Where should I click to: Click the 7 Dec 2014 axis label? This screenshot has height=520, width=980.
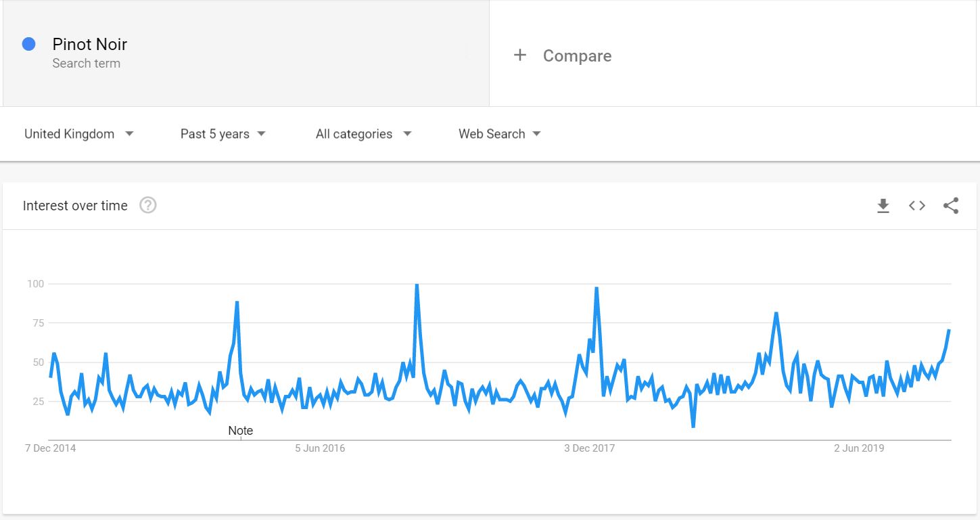click(x=51, y=448)
